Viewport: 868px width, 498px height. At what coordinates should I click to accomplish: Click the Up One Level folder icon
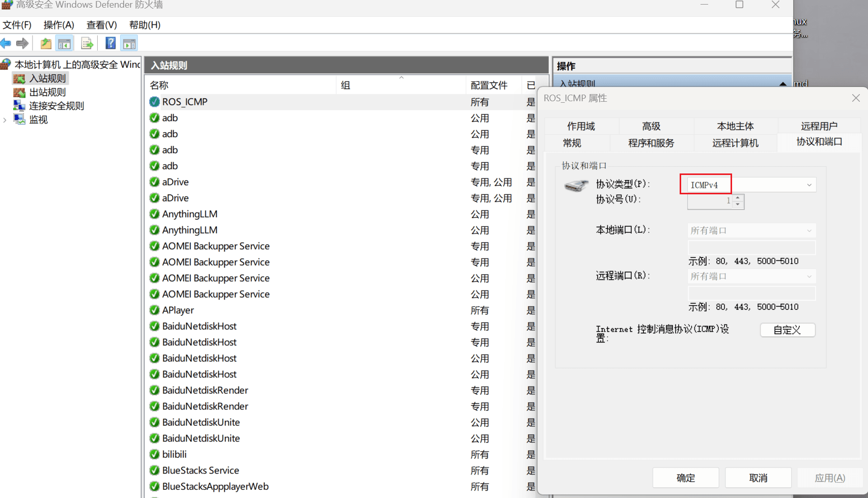click(46, 44)
